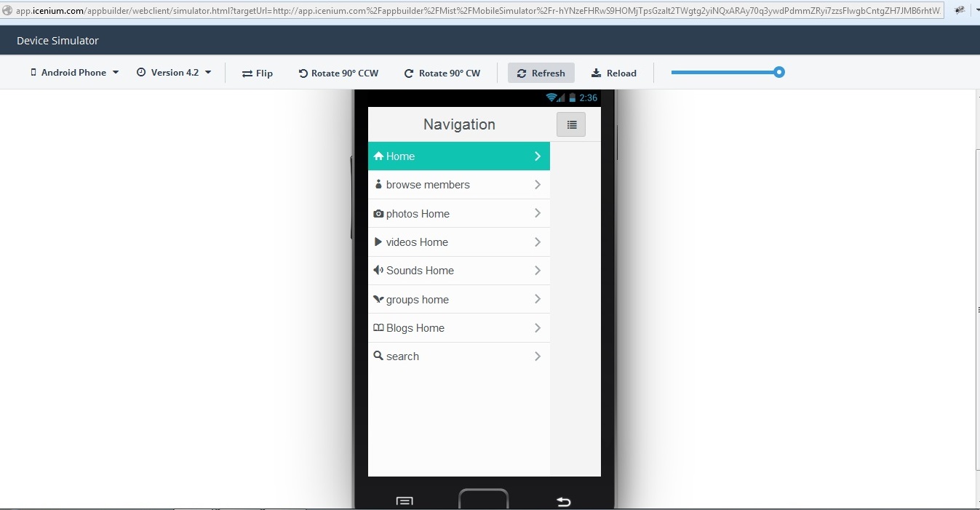Click the chevron on search row

(538, 356)
